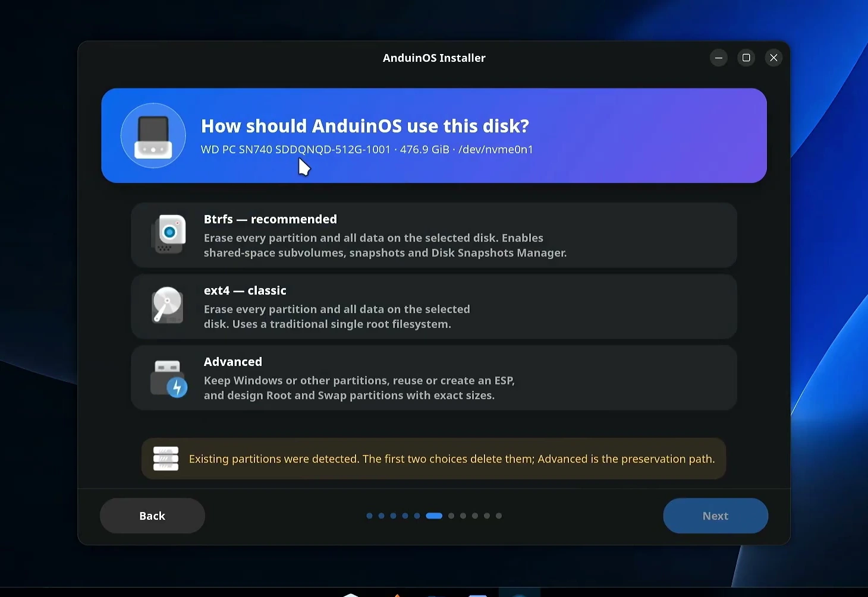Click the last progress step dot
The width and height of the screenshot is (868, 597).
pyautogui.click(x=499, y=516)
